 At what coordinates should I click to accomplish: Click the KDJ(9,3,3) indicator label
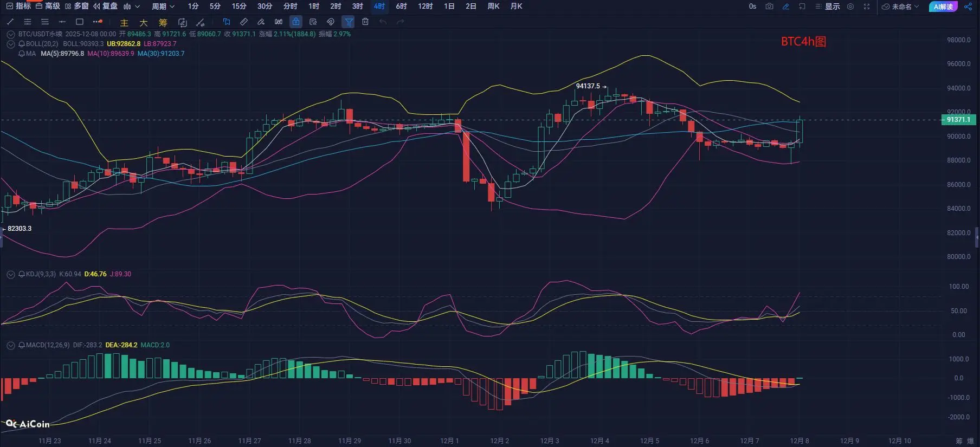[x=41, y=274]
